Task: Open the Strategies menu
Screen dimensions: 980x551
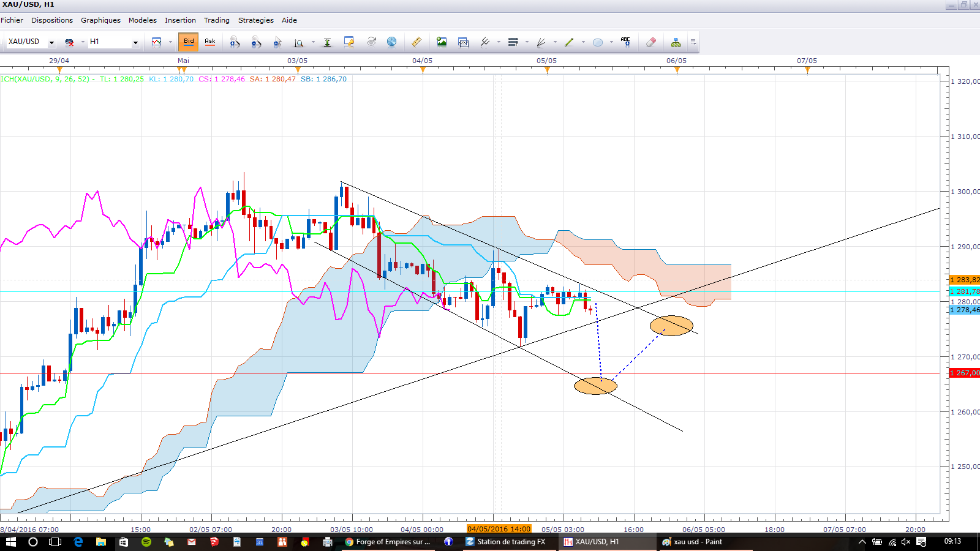Action: (256, 20)
